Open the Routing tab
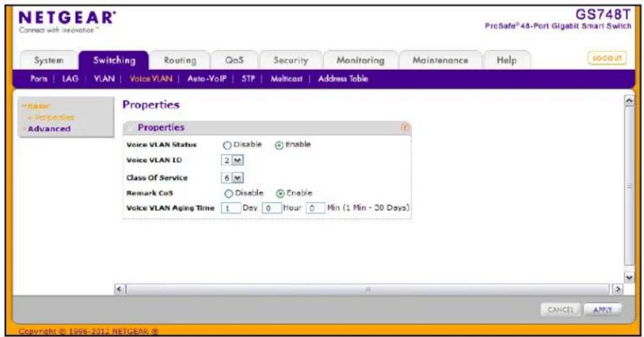This screenshot has width=644, height=337. tap(180, 60)
